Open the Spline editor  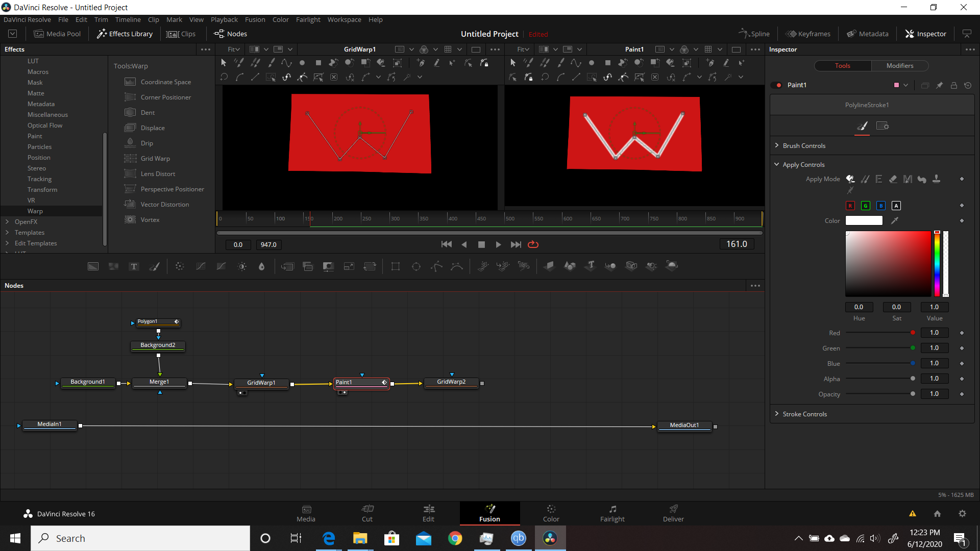pyautogui.click(x=754, y=34)
